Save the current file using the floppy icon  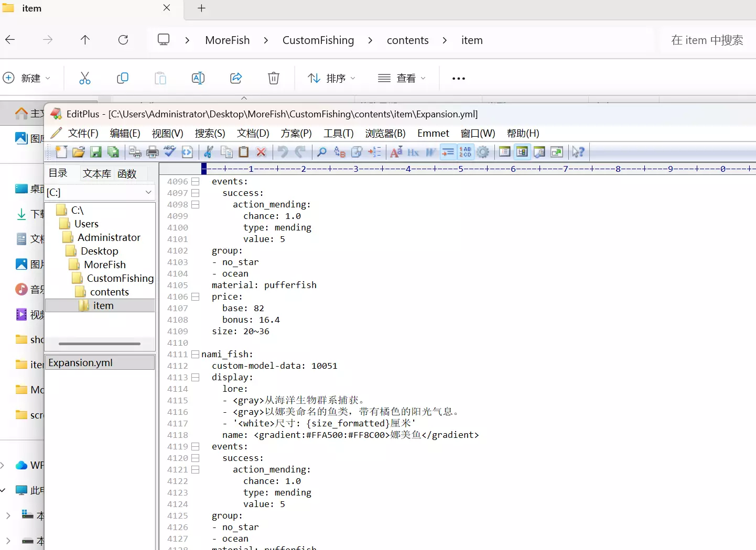(96, 152)
